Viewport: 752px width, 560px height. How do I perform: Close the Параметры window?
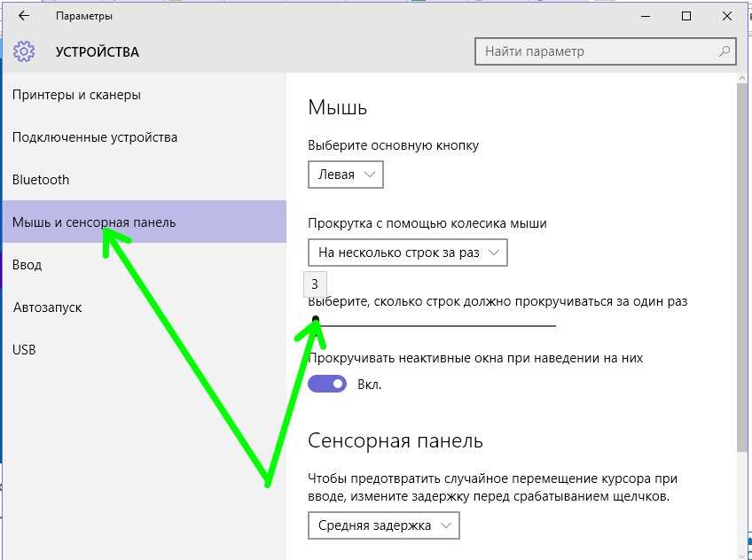[x=726, y=16]
